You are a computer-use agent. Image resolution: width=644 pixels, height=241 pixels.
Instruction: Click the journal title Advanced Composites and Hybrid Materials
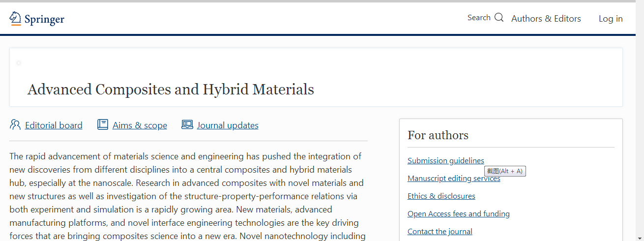click(x=171, y=90)
